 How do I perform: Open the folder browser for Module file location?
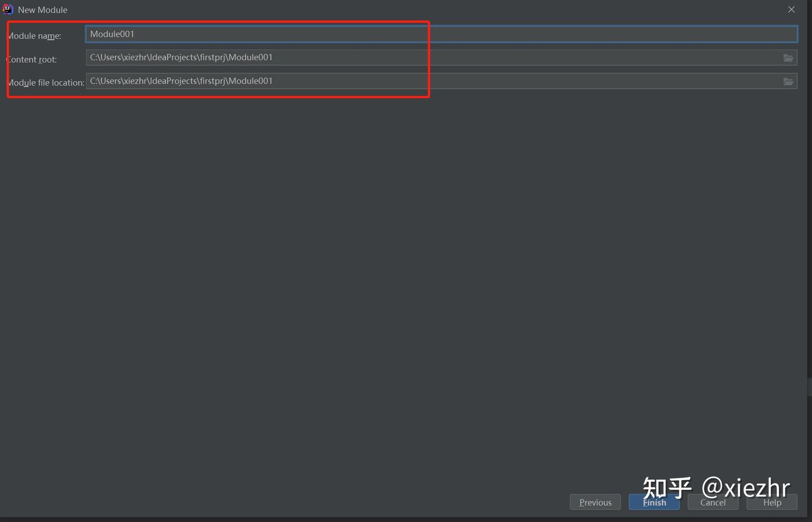[x=788, y=81]
